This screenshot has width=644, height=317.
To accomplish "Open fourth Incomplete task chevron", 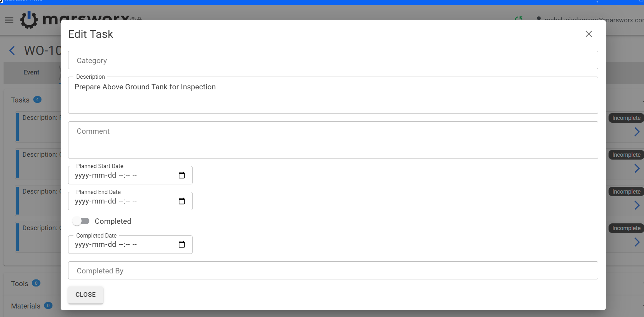I will pyautogui.click(x=637, y=242).
